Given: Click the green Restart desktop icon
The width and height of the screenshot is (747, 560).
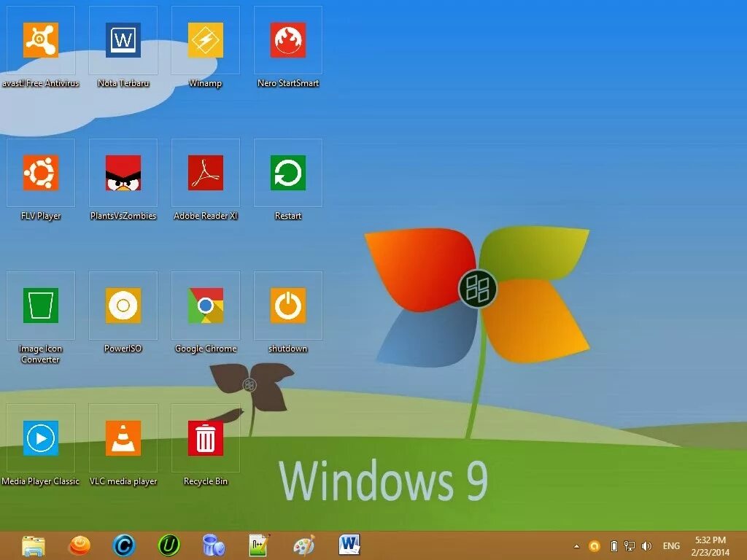Looking at the screenshot, I should (x=288, y=173).
